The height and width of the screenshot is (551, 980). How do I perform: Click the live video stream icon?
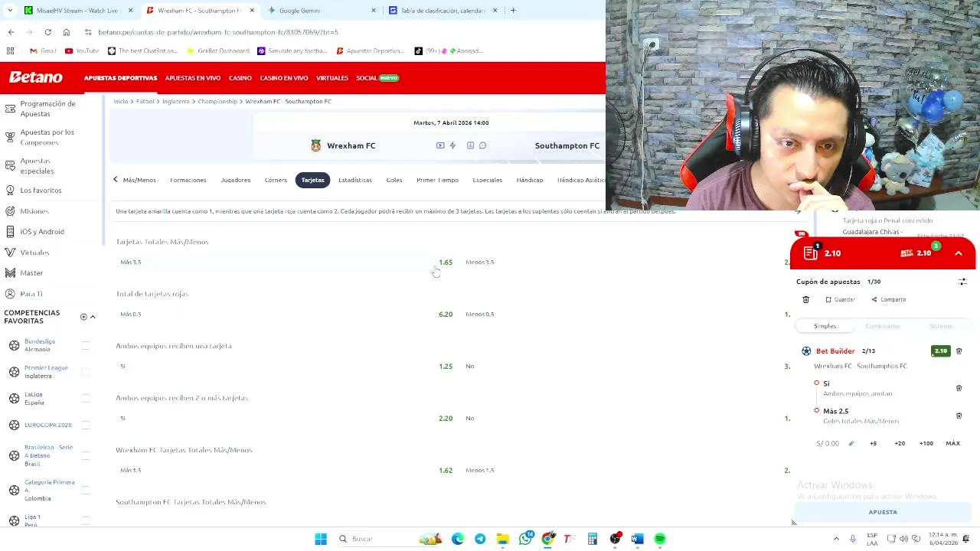coord(440,145)
